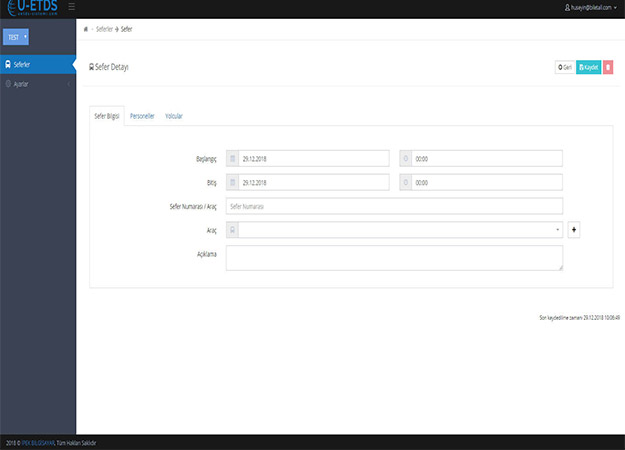Click the calendar icon beside Başlangıç date

point(233,158)
